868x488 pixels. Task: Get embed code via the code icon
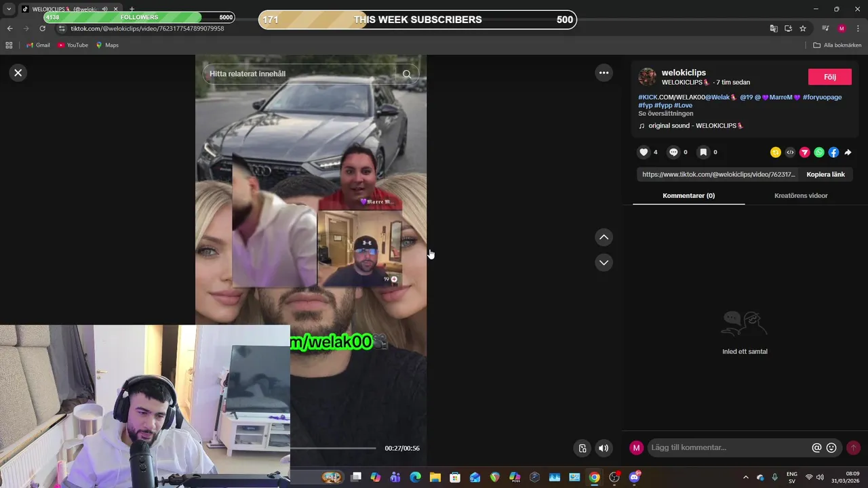pyautogui.click(x=790, y=152)
